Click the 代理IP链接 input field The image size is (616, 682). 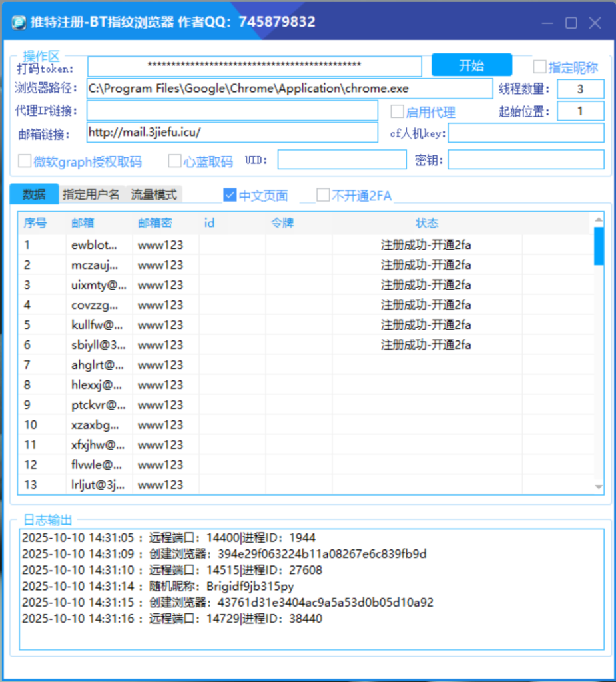233,111
